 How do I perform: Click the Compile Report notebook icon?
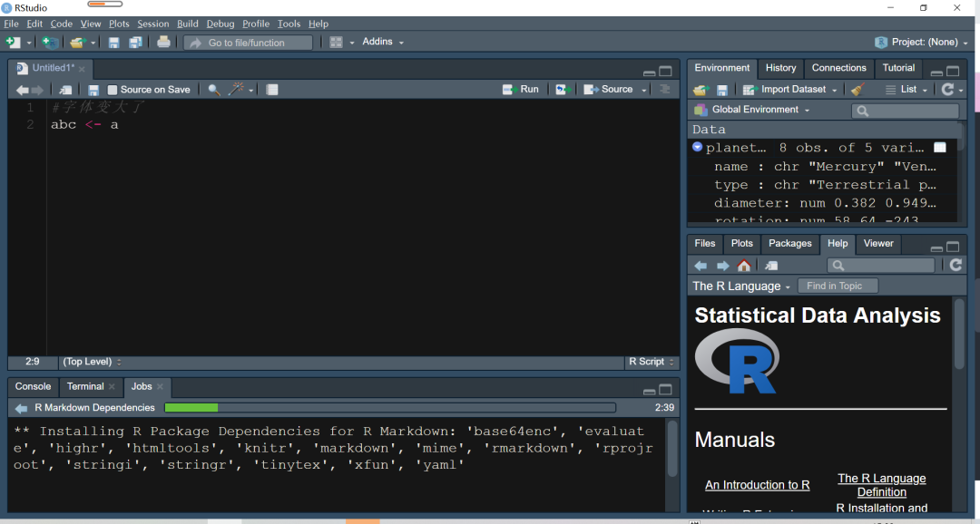click(272, 90)
